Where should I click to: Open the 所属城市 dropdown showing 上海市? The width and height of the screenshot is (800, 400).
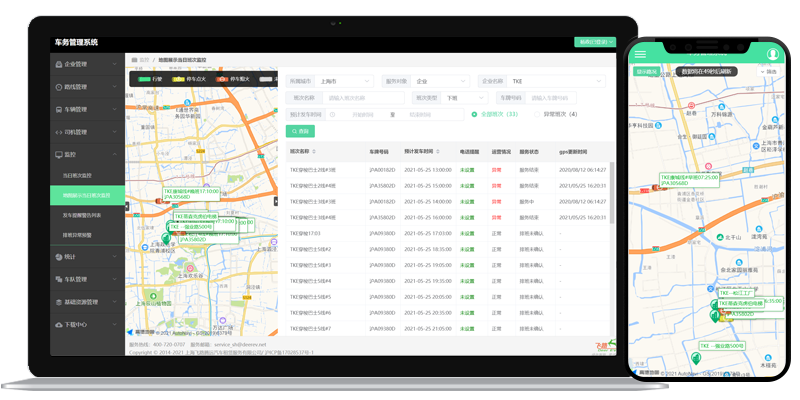click(346, 80)
